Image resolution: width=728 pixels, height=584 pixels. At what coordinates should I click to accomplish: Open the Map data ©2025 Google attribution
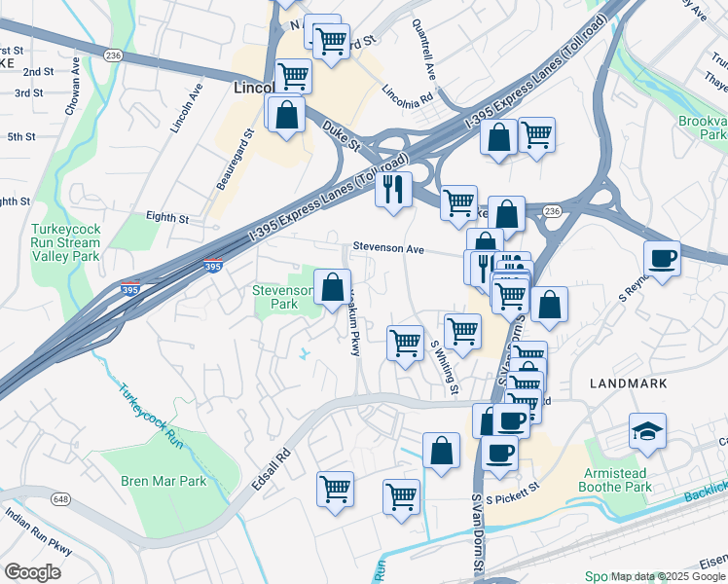pos(667,576)
